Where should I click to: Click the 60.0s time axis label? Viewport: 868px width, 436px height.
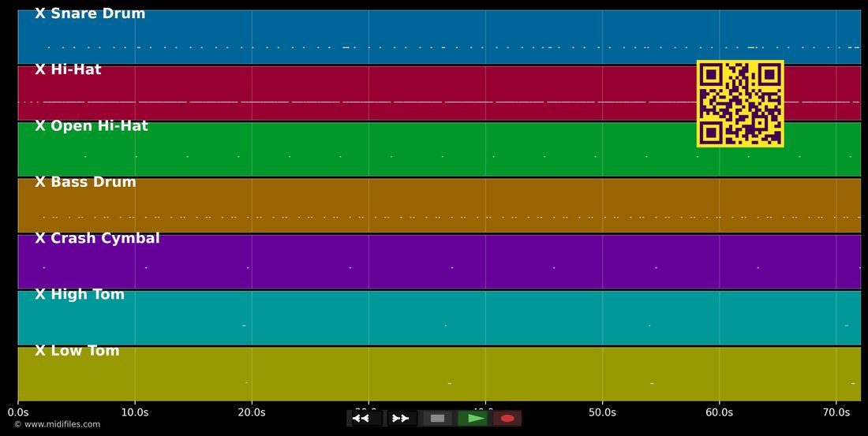[x=719, y=412]
